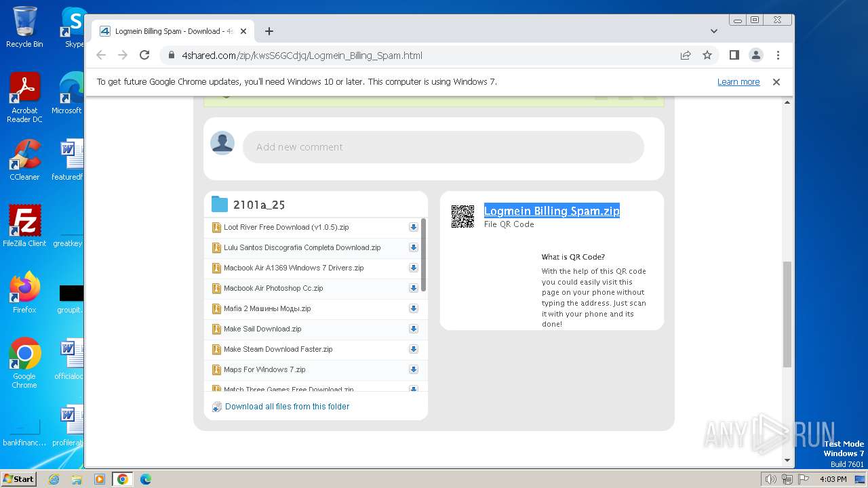Image resolution: width=868 pixels, height=488 pixels.
Task: Click the CCleaner desktop icon
Action: coord(24,160)
